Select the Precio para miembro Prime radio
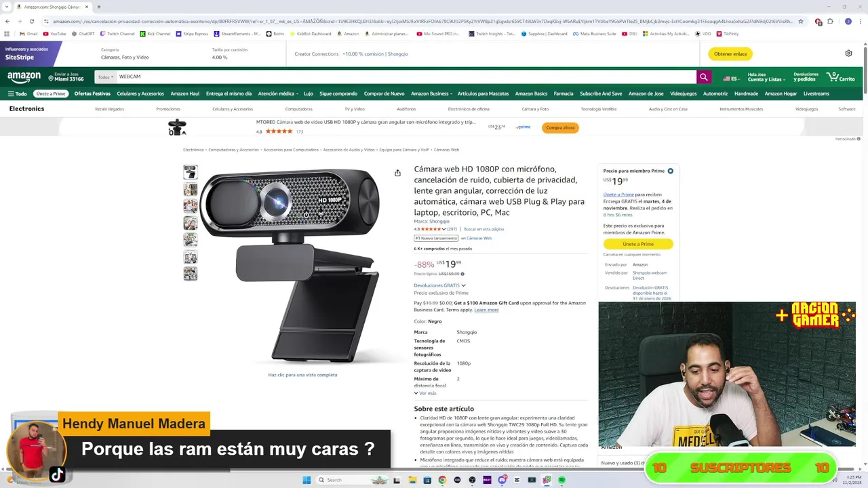The height and width of the screenshot is (488, 868). [x=670, y=171]
